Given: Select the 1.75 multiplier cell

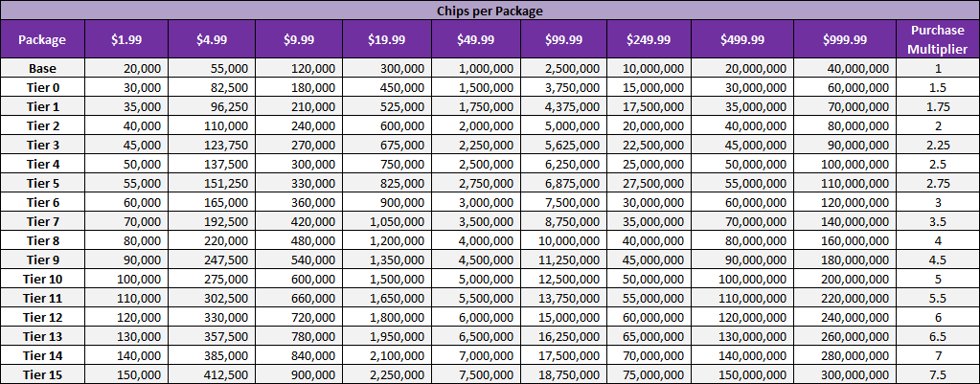Looking at the screenshot, I should (x=938, y=106).
